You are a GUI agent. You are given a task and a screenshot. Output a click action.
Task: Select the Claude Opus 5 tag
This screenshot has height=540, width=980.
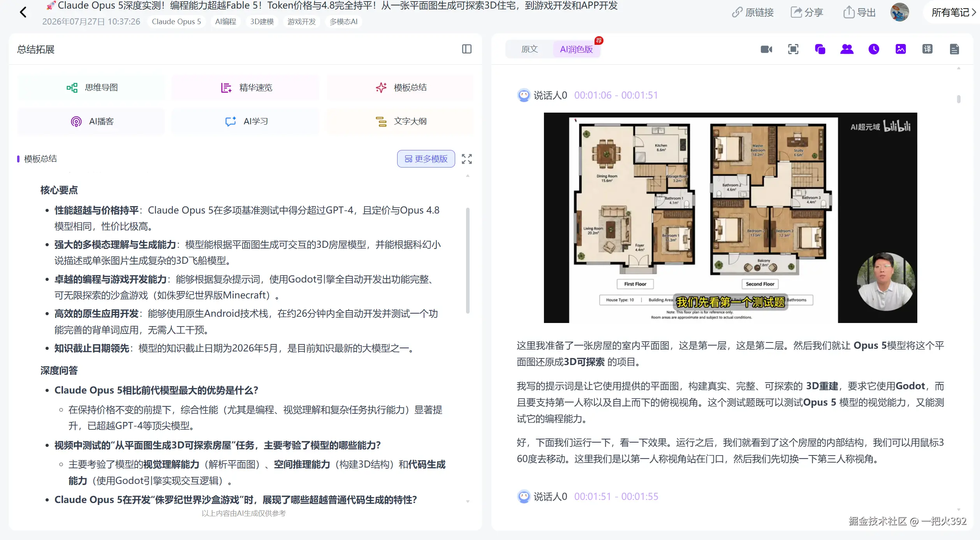click(176, 21)
